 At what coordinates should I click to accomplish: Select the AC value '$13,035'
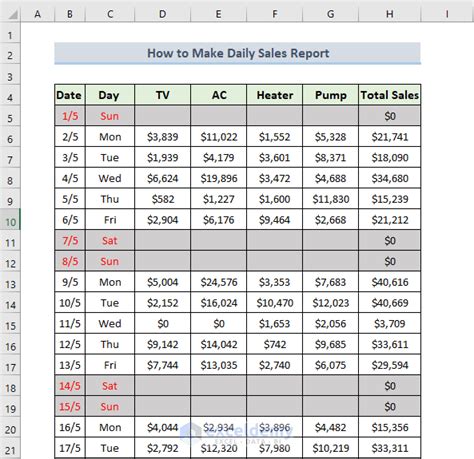[219, 365]
